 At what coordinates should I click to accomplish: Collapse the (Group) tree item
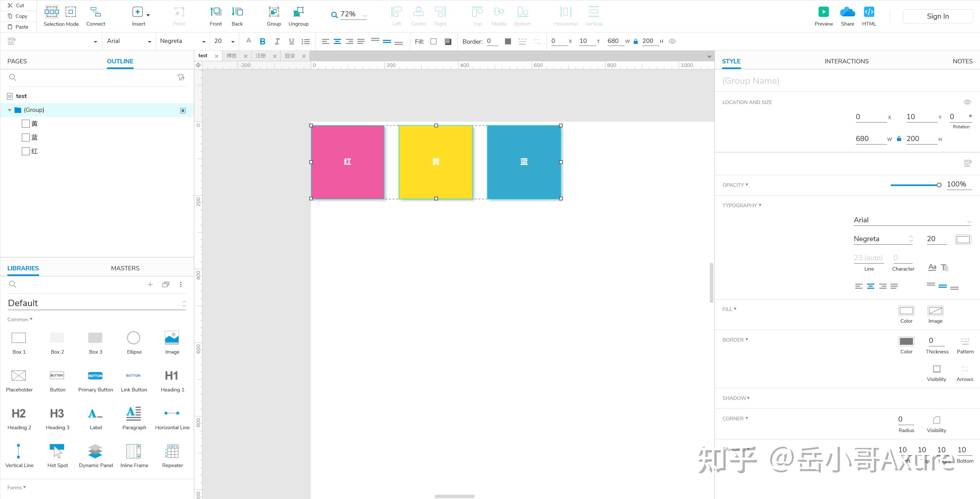tap(9, 110)
